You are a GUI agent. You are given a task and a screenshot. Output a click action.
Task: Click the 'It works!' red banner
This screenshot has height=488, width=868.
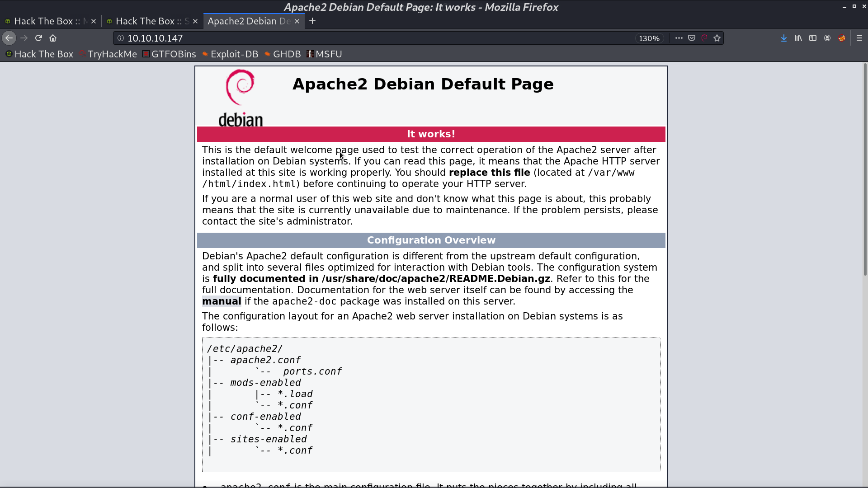click(431, 134)
